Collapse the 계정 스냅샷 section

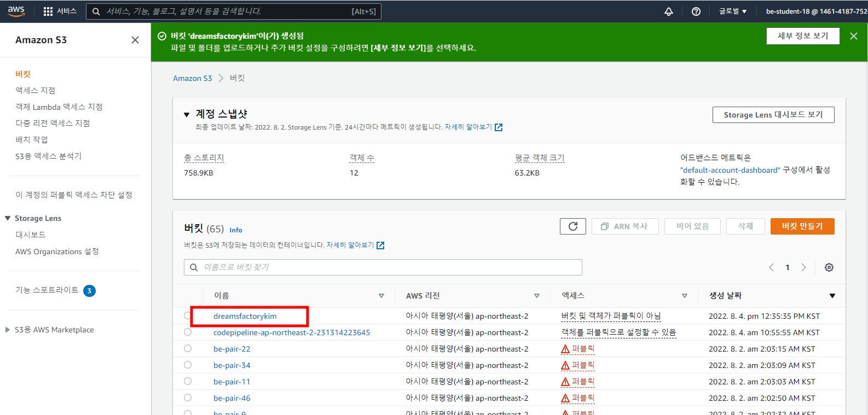tap(187, 115)
